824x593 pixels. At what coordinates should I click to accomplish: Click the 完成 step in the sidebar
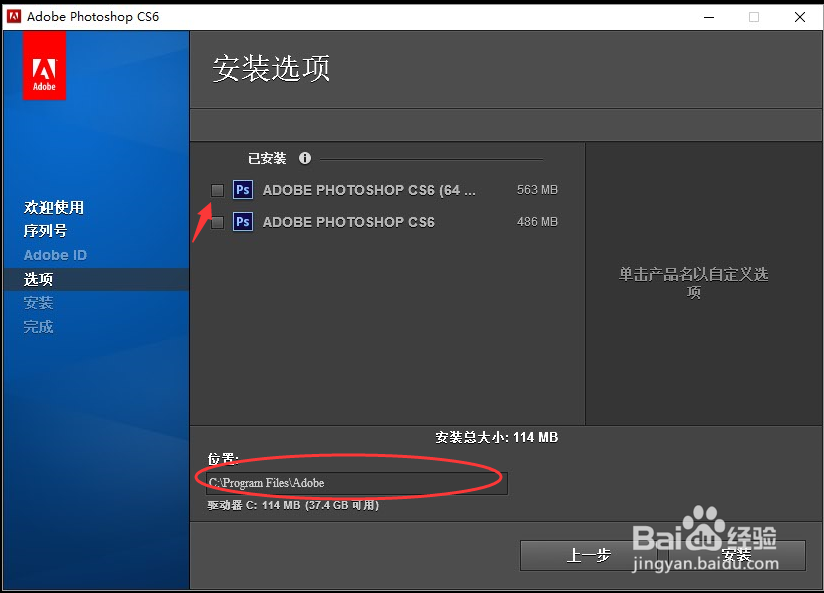click(x=38, y=327)
